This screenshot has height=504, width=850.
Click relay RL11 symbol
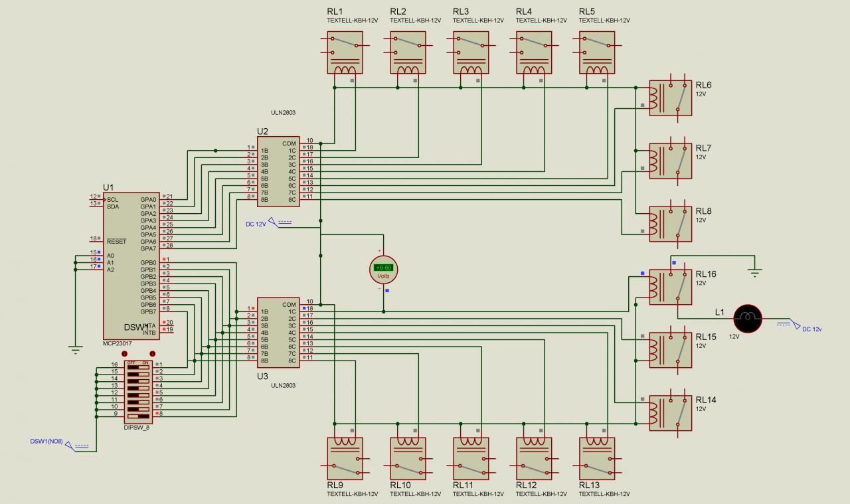point(471,459)
